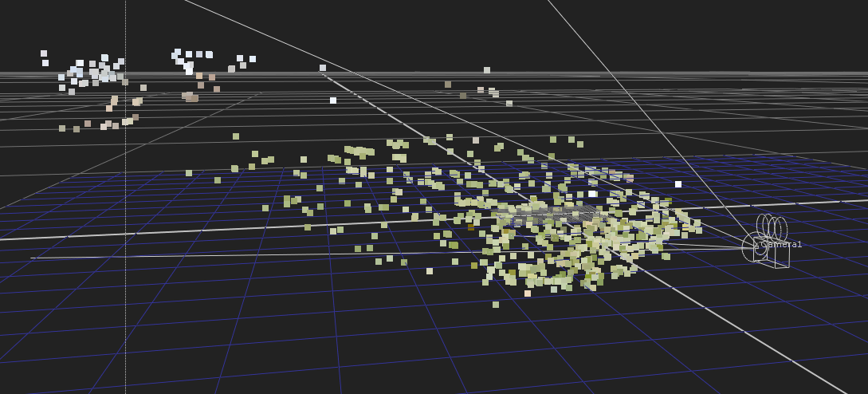Click the Camera1 text label
This screenshot has height=394, width=868.
click(782, 244)
